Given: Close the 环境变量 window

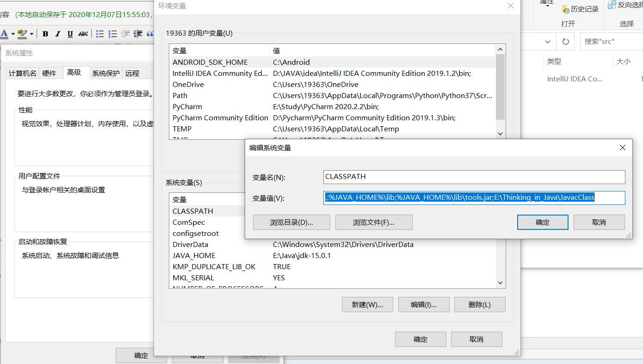Looking at the screenshot, I should (x=511, y=6).
